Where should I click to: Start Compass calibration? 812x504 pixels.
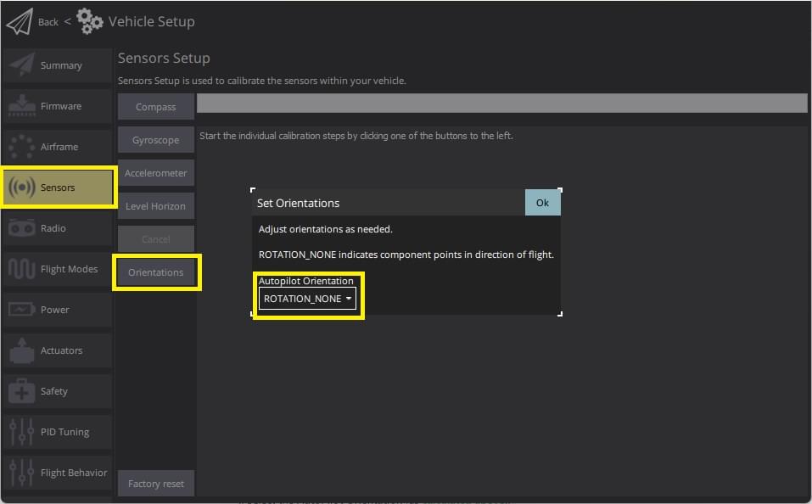point(155,107)
